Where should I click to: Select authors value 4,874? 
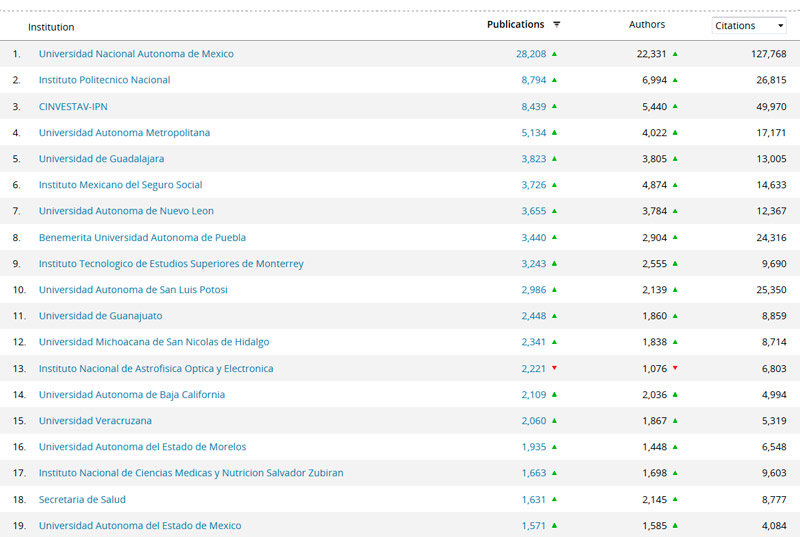point(655,185)
